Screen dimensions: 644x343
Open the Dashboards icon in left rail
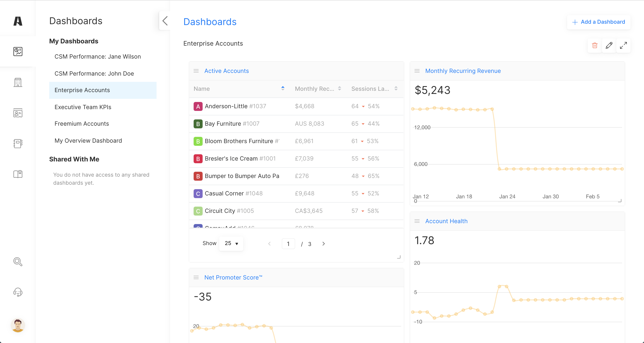point(18,51)
